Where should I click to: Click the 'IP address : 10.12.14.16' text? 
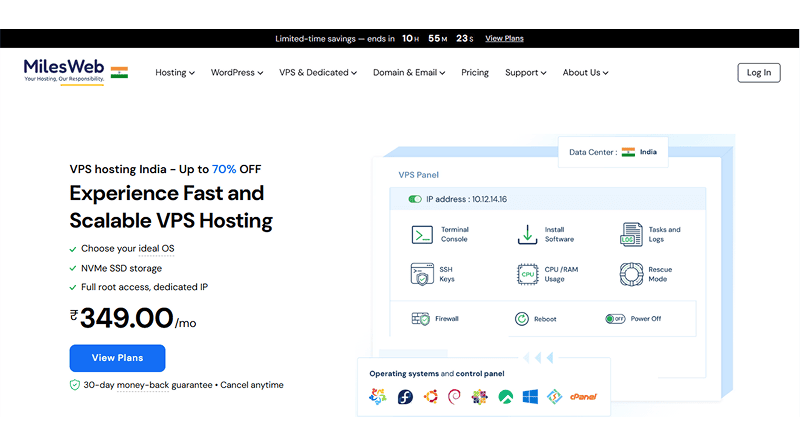[x=466, y=199]
